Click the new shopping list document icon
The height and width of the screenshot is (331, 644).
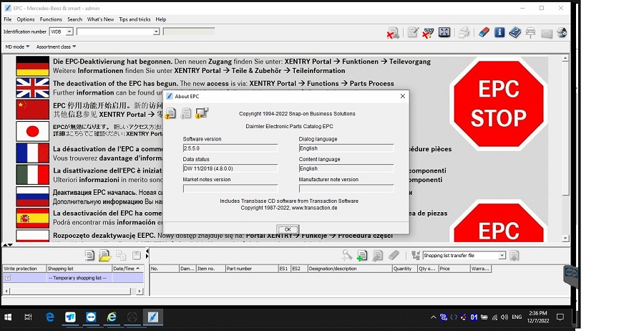click(x=89, y=255)
